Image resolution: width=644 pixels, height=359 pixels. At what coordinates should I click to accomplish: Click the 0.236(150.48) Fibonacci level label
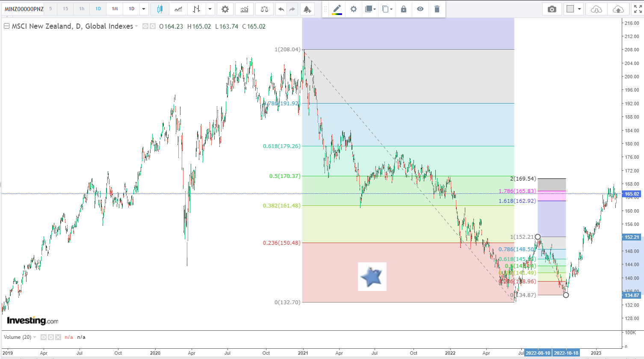(282, 243)
